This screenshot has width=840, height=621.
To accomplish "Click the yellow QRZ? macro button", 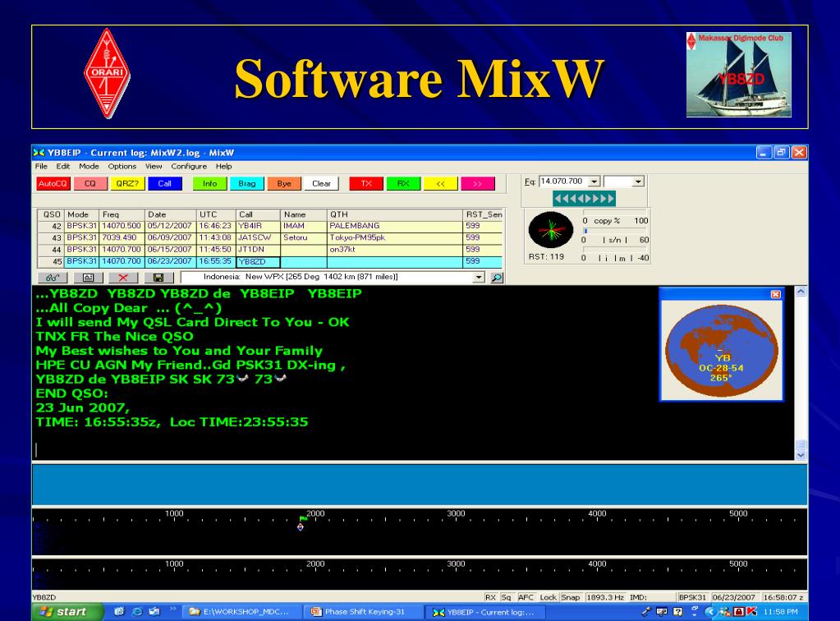I will pos(127,184).
